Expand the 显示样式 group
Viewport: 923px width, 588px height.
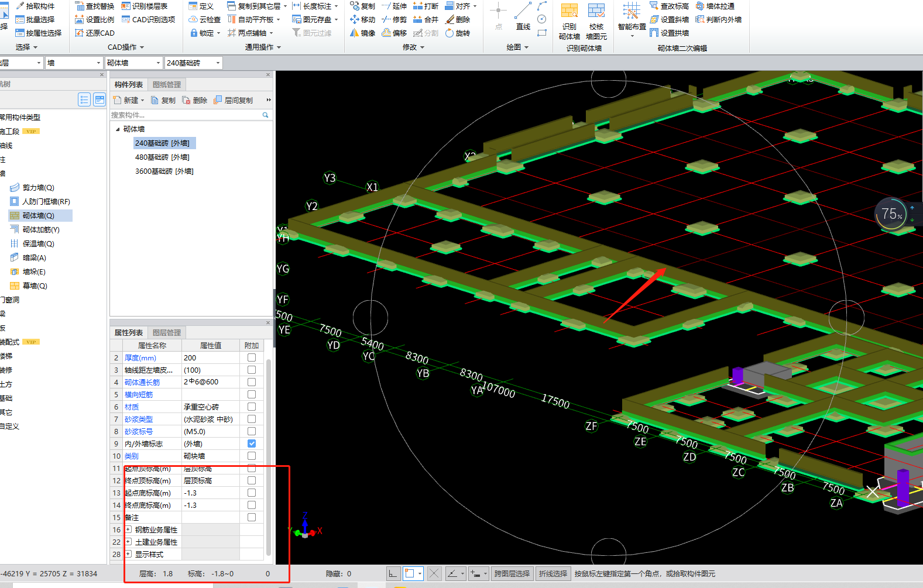[x=128, y=554]
